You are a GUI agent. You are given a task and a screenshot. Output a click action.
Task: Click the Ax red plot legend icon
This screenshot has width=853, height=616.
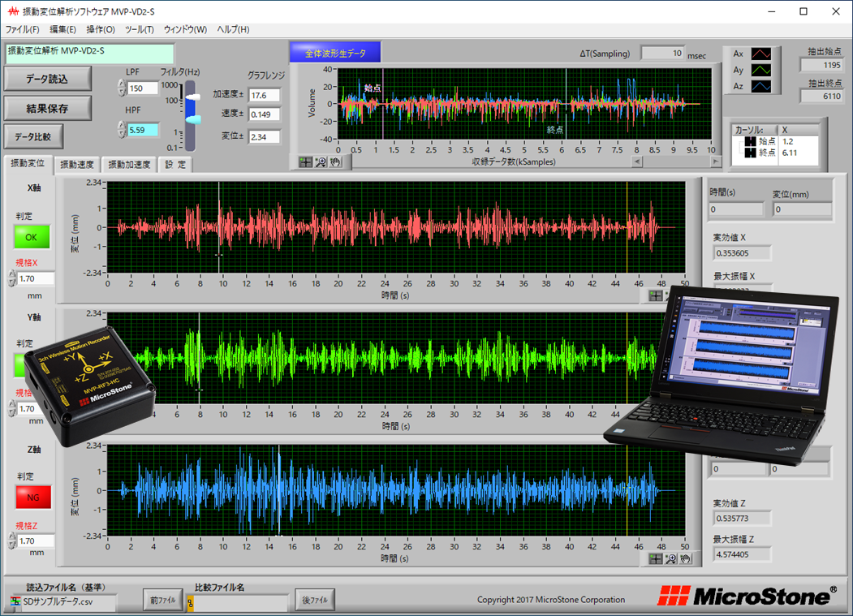[761, 54]
